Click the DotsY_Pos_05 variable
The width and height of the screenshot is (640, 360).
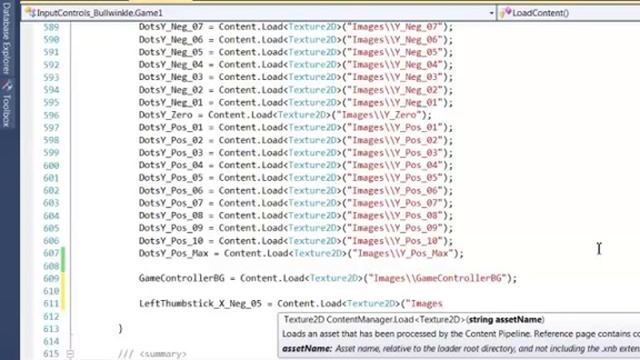coord(171,178)
